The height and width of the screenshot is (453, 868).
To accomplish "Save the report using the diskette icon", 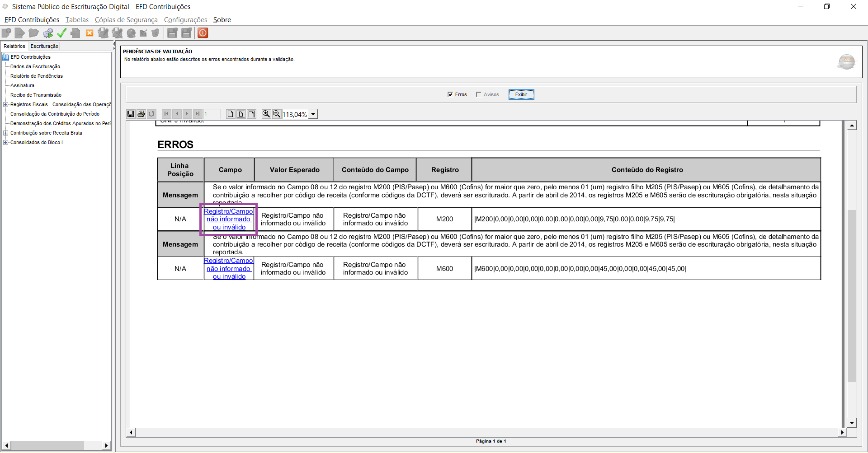I will pos(131,114).
